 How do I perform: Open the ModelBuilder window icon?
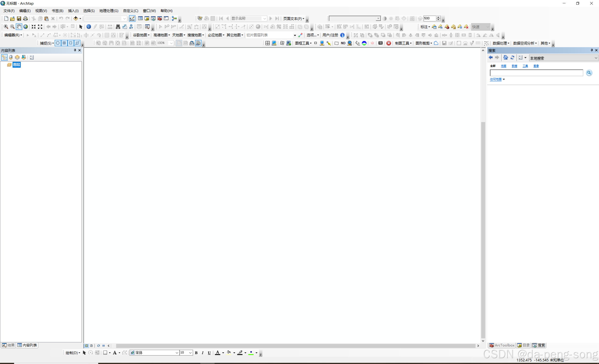(174, 18)
